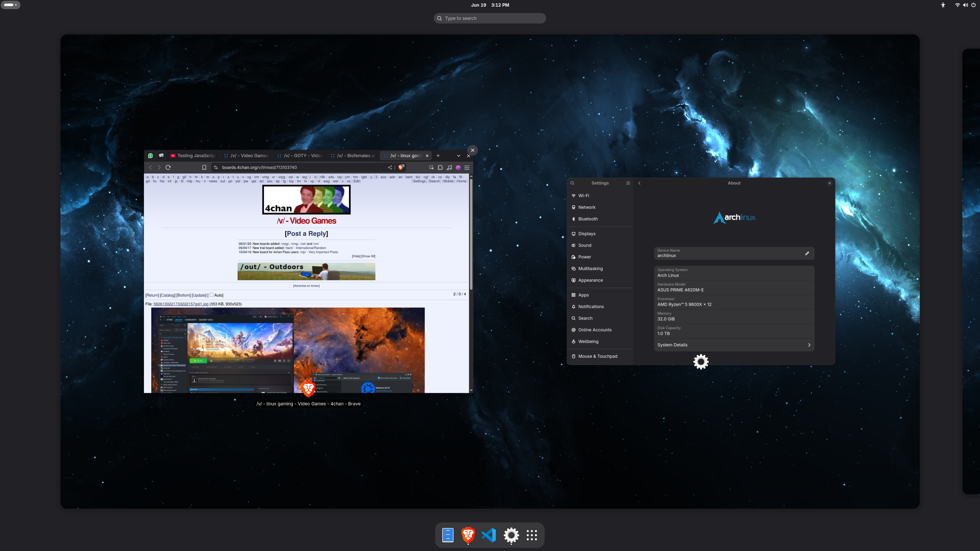Click the /out/ - Outdoors banner ad
Image resolution: width=980 pixels, height=551 pixels.
click(306, 271)
